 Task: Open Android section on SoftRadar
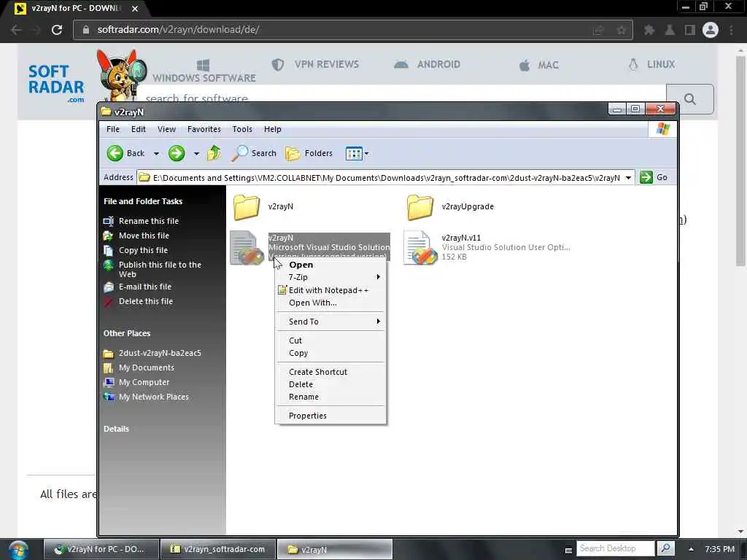click(x=427, y=64)
